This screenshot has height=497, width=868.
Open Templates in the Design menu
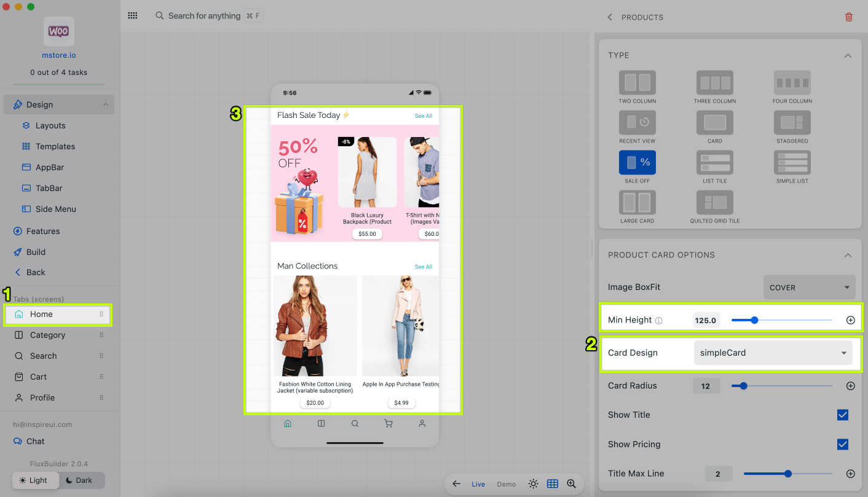(55, 147)
